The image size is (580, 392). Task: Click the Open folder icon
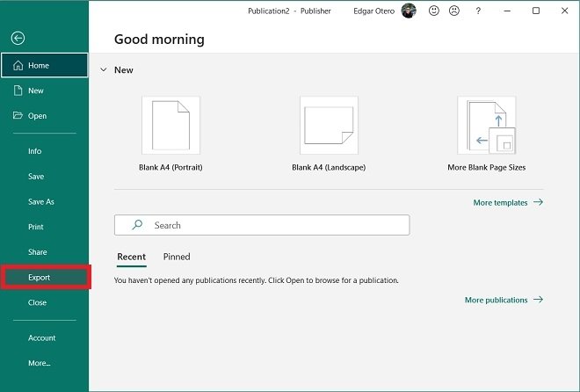pos(18,115)
